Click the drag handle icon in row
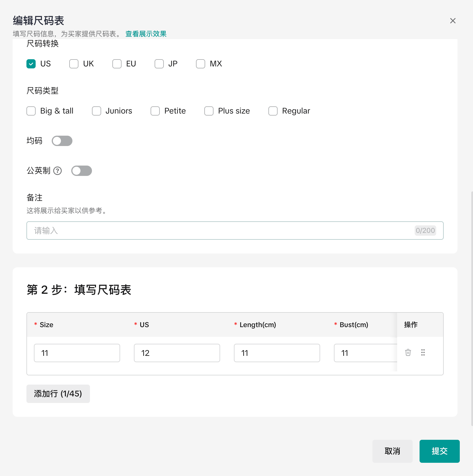The image size is (473, 476). click(423, 352)
